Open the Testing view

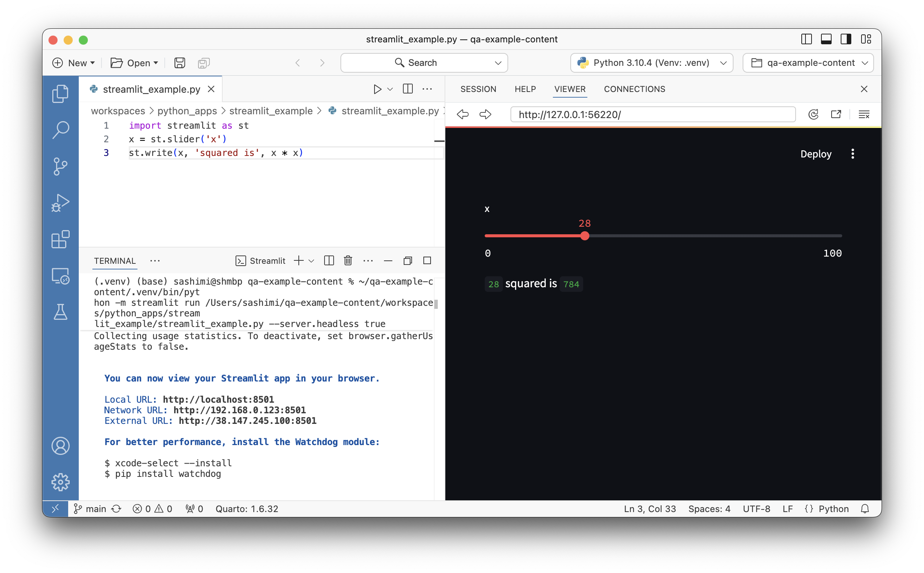pyautogui.click(x=61, y=312)
